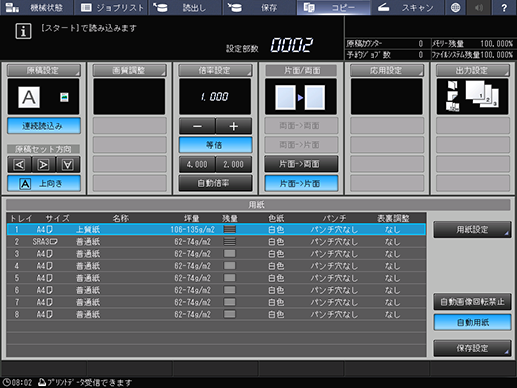
Task: Click tray 2 remaining paper level icon
Action: (x=230, y=241)
